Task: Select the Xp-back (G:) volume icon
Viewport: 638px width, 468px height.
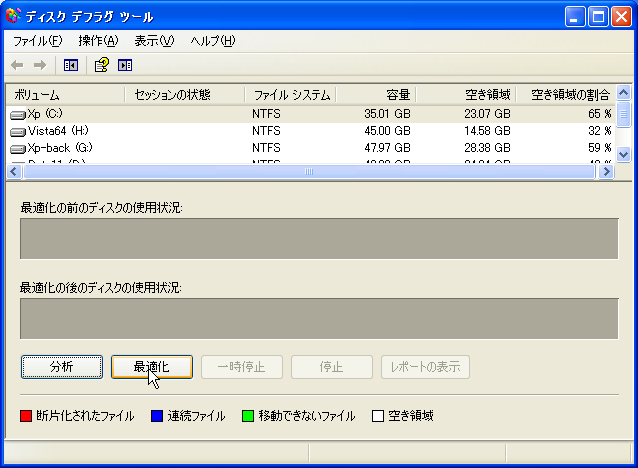Action: pyautogui.click(x=18, y=148)
